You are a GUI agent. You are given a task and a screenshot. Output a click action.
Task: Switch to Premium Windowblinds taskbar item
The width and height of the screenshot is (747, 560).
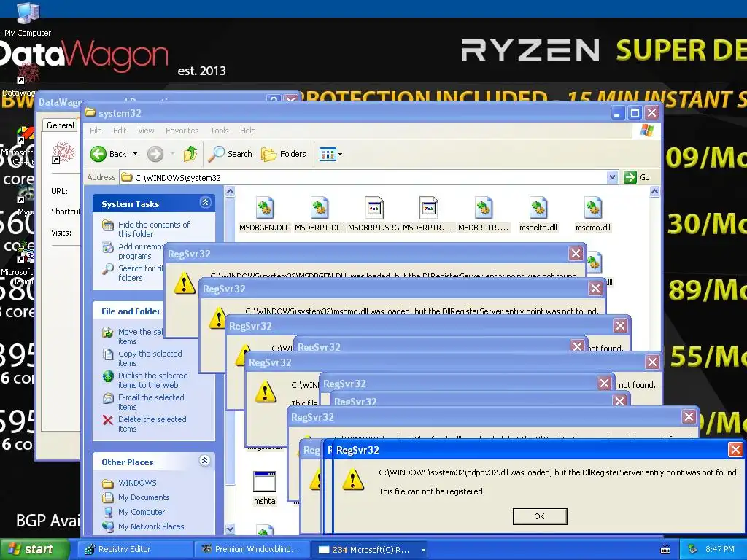pos(252,550)
